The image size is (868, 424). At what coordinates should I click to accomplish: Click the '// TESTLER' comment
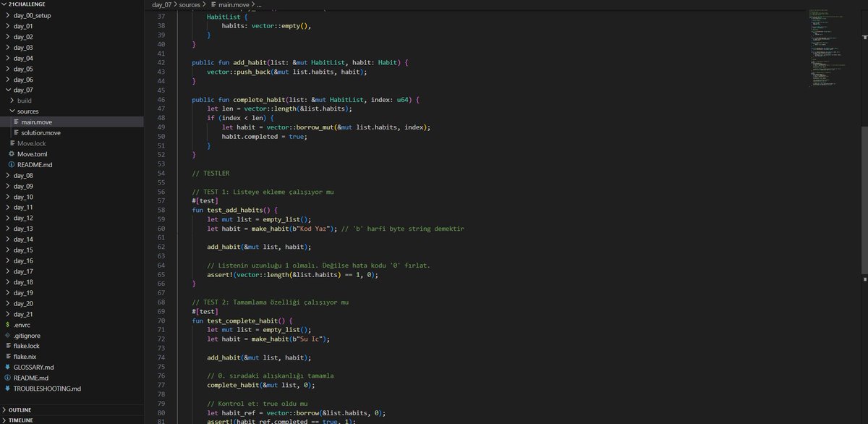tap(210, 173)
